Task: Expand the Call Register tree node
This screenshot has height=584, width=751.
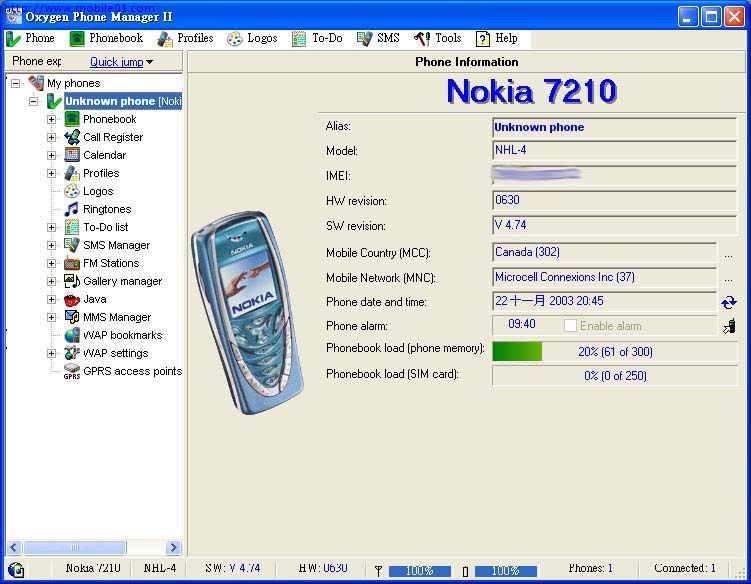Action: 51,137
